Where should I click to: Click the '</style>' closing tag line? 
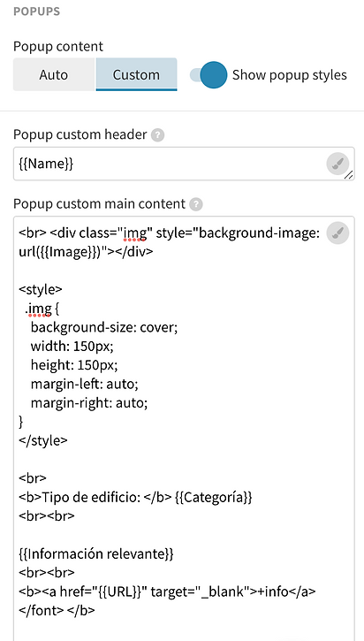coord(43,440)
